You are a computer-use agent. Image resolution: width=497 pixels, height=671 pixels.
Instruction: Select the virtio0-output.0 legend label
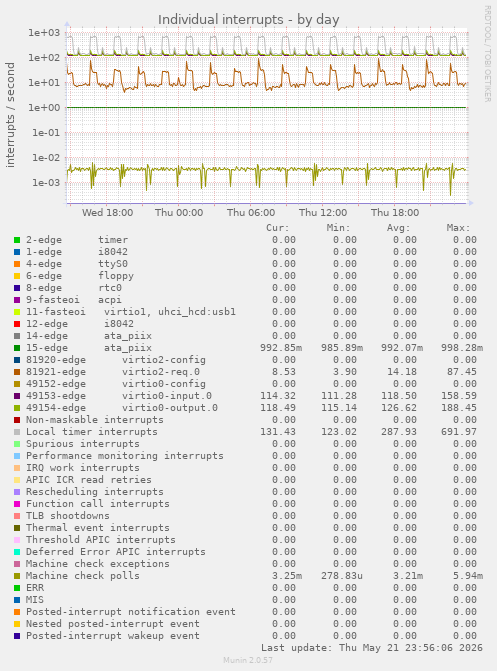[170, 408]
